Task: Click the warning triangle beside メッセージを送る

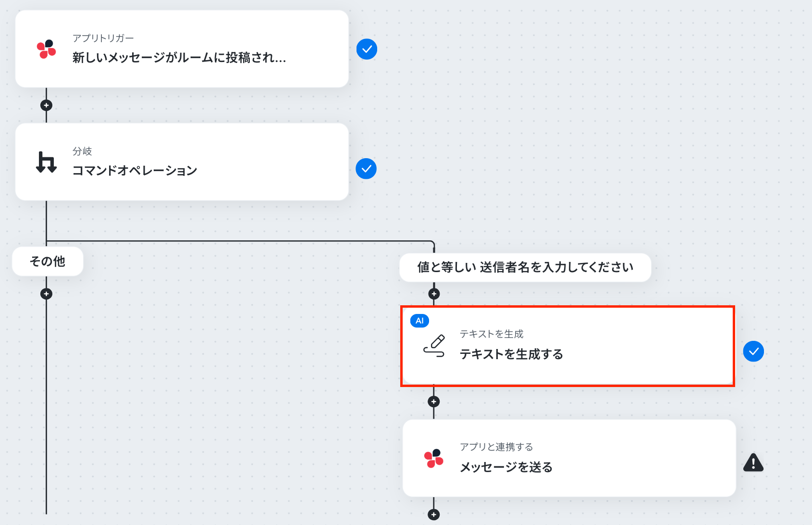Action: [x=753, y=462]
